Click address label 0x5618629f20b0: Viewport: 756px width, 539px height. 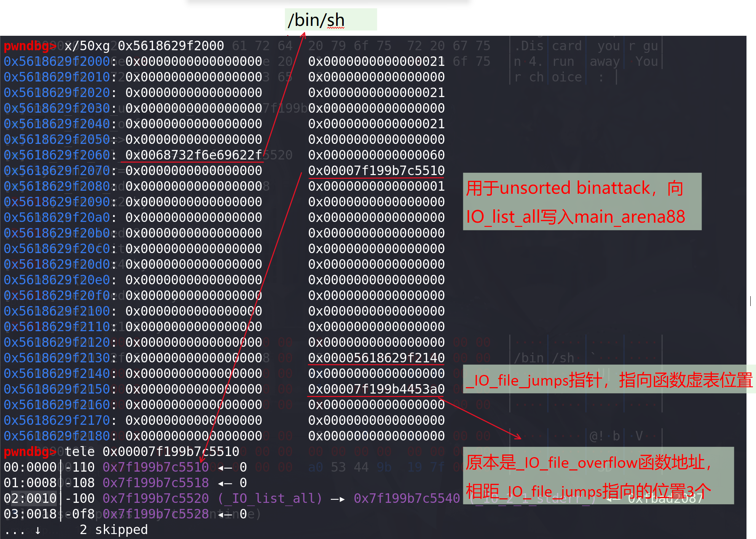[x=61, y=233]
